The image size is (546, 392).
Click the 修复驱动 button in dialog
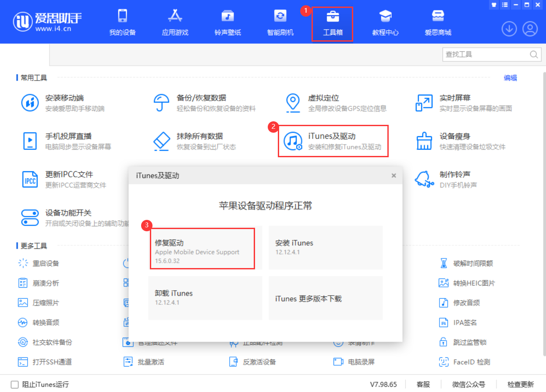coord(201,247)
